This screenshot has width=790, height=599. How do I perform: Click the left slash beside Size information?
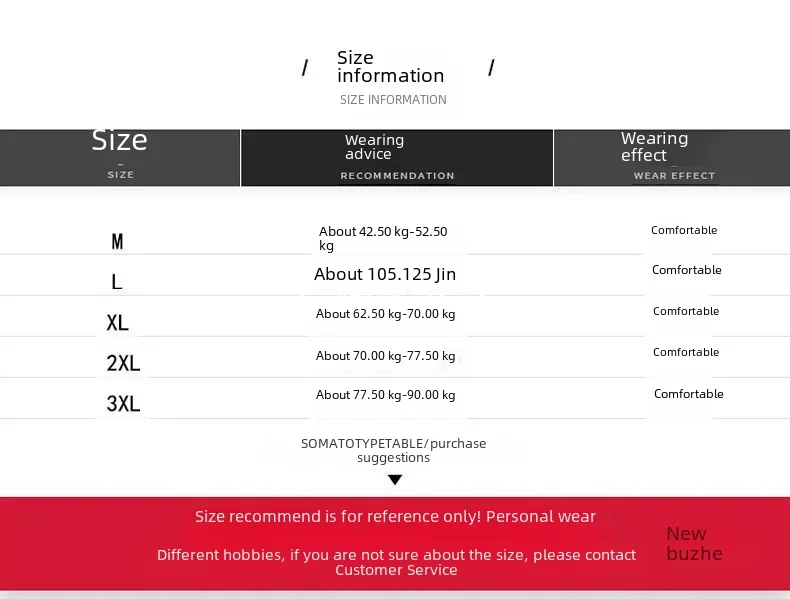tap(305, 68)
